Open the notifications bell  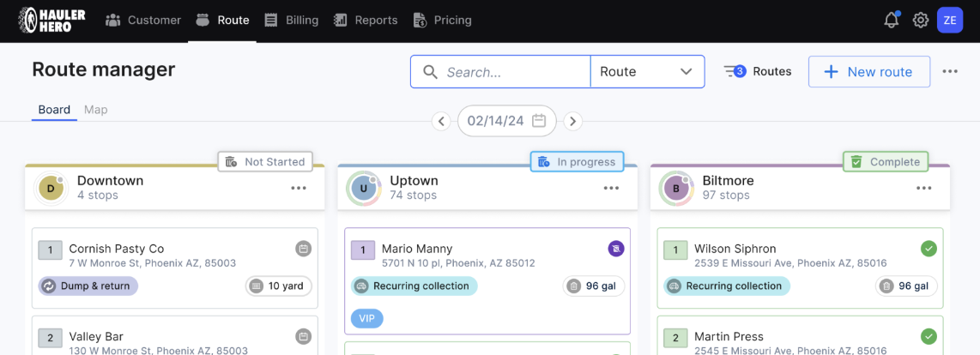click(x=892, y=20)
